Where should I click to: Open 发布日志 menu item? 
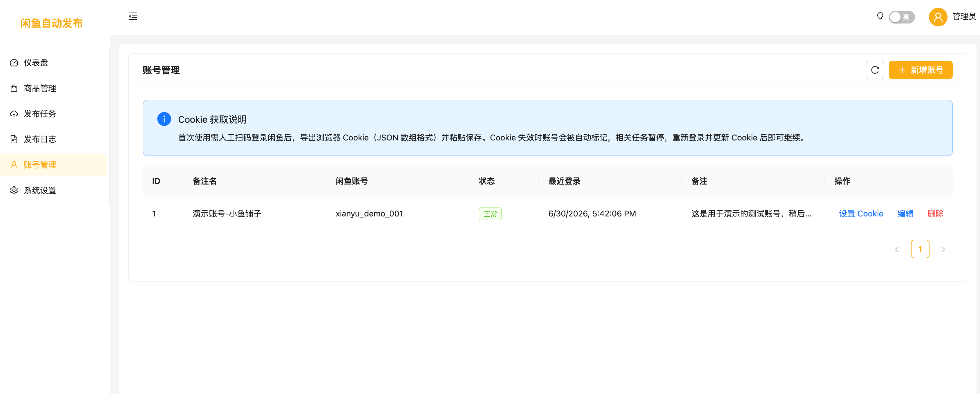[54, 139]
